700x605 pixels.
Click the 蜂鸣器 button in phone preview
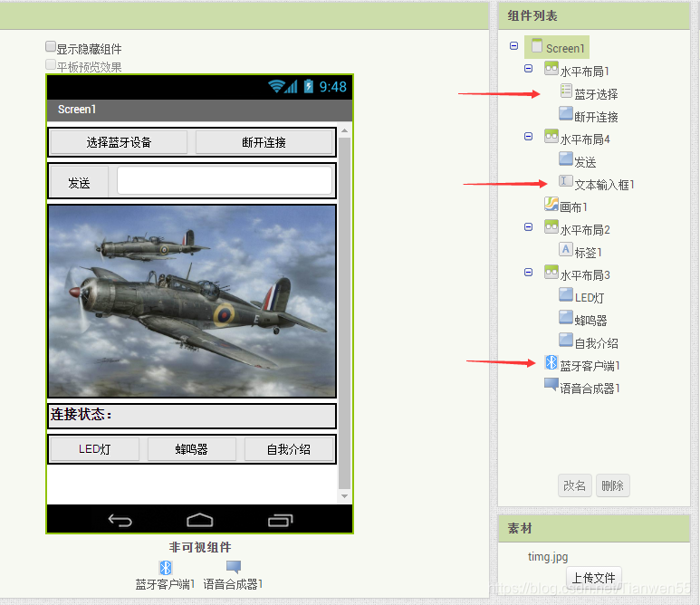191,449
